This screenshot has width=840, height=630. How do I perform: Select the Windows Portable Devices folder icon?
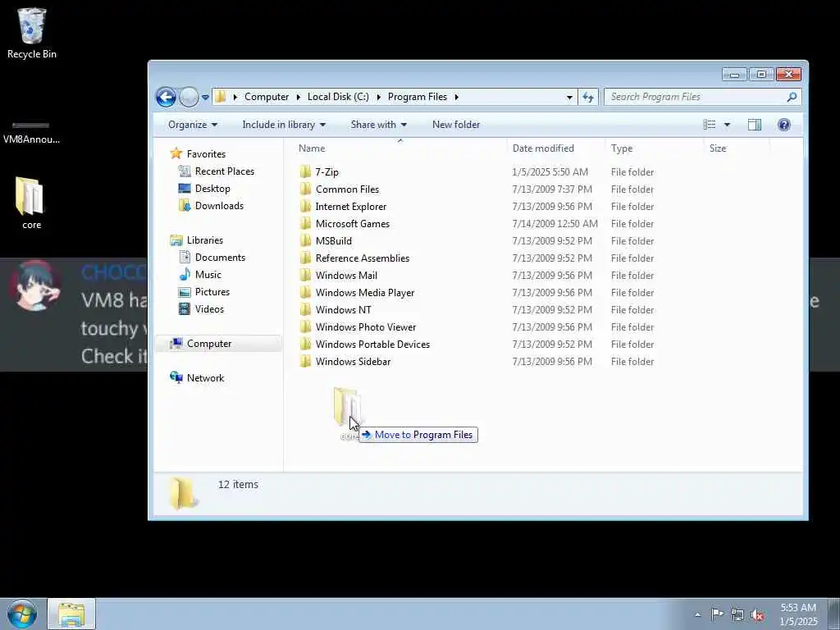pyautogui.click(x=305, y=344)
